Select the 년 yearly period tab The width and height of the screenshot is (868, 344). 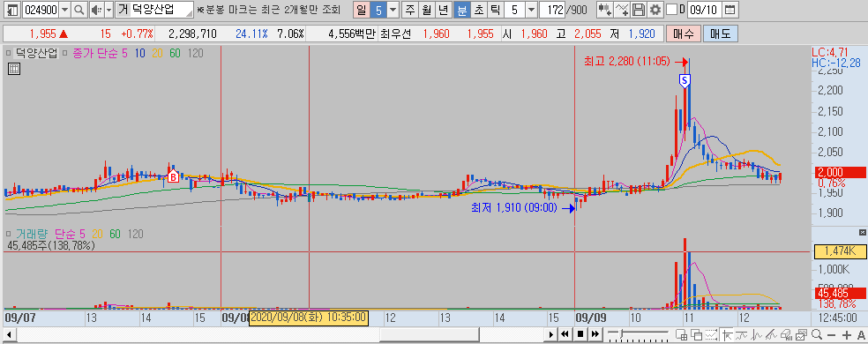pyautogui.click(x=443, y=10)
